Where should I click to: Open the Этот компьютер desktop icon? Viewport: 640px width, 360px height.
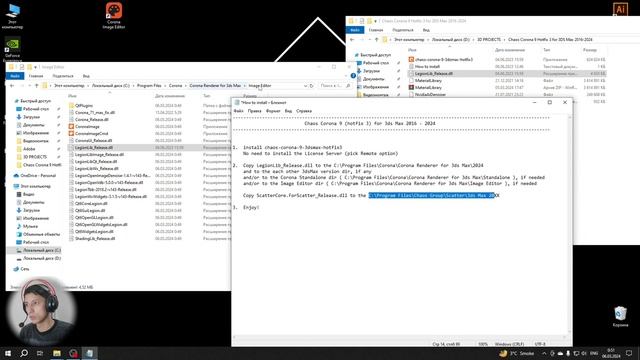(12, 16)
